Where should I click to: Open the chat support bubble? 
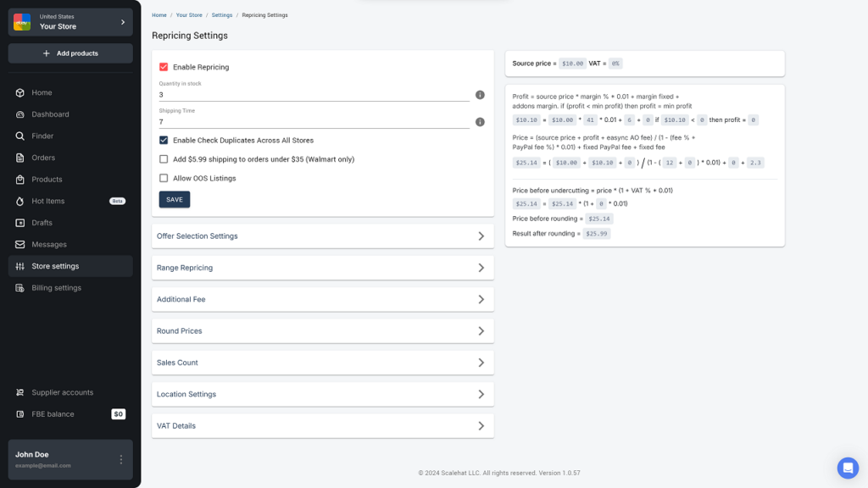[x=847, y=468]
